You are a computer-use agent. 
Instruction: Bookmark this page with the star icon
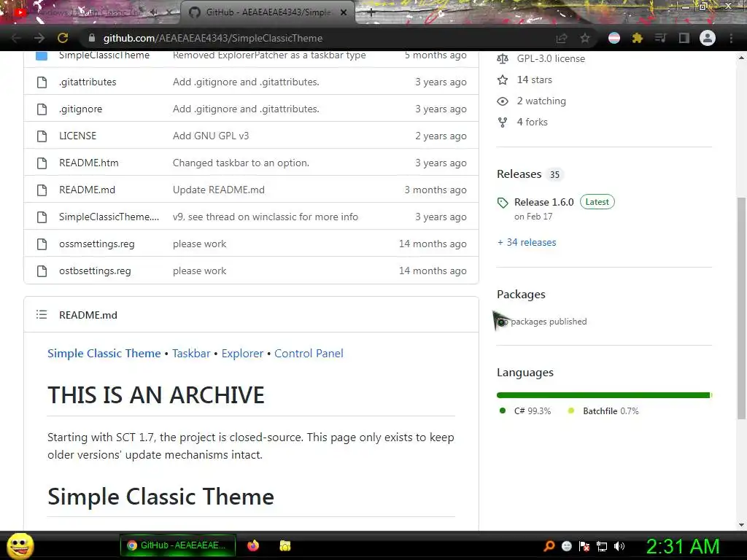(x=584, y=38)
